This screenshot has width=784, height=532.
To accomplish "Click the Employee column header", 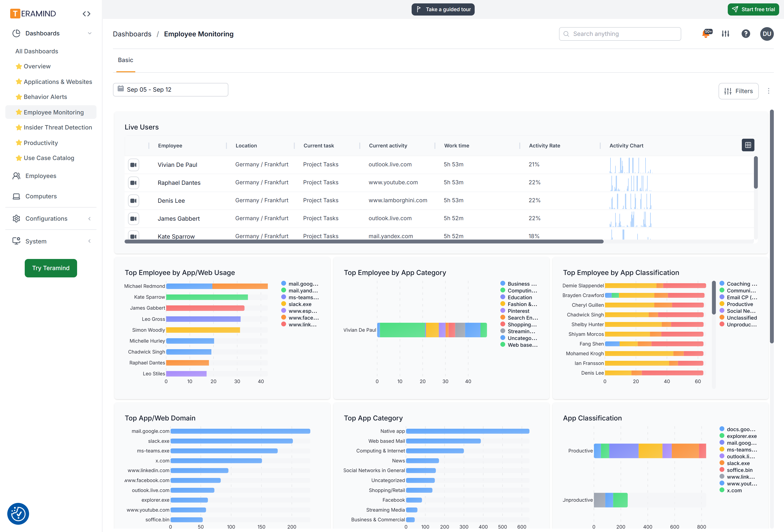I will click(170, 145).
